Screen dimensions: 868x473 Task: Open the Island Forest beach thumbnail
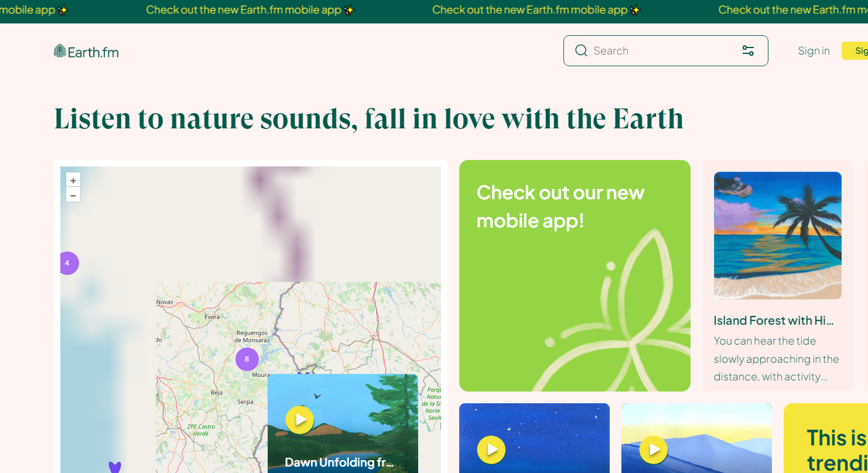(x=778, y=236)
